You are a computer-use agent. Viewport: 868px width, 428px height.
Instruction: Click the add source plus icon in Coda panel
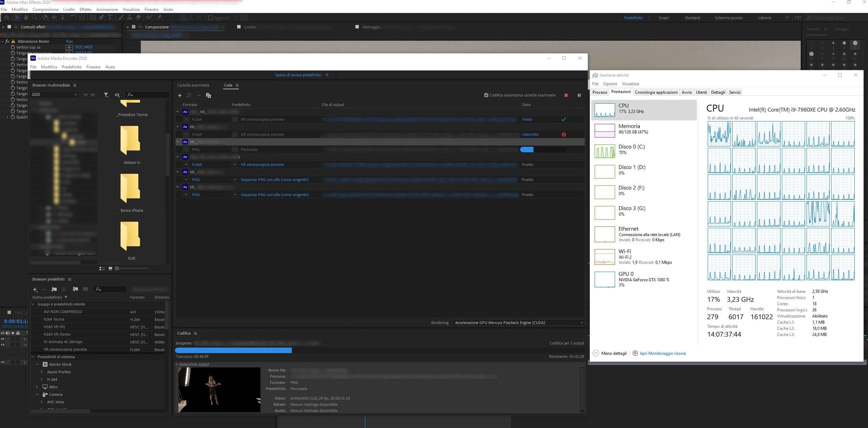[x=180, y=95]
